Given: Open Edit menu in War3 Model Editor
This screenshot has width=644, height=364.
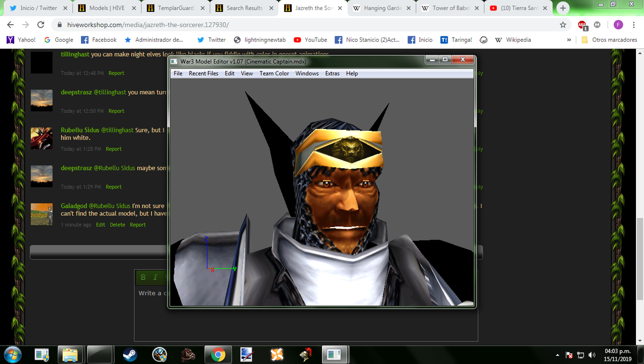Looking at the screenshot, I should (x=229, y=74).
